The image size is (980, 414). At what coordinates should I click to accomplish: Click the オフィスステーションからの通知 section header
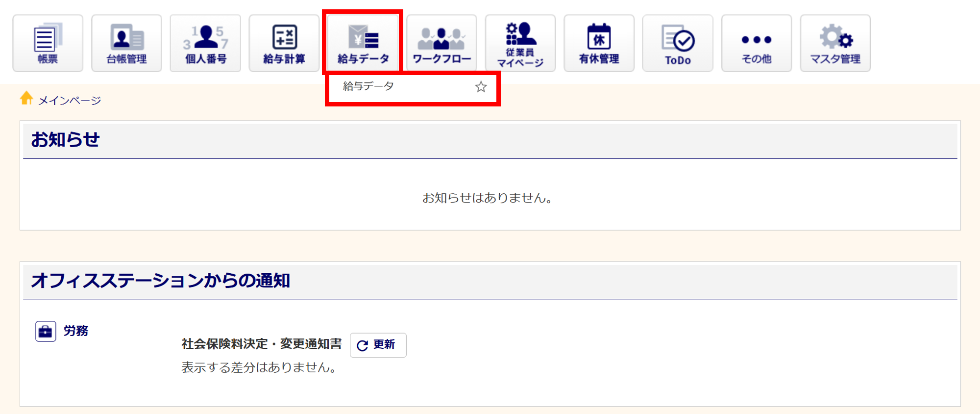coord(160,281)
